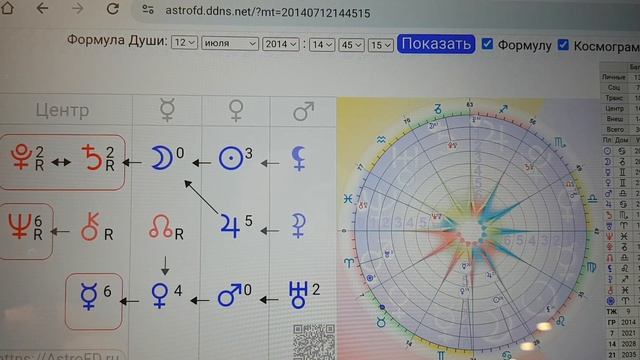Click the Capricorn sign on chart rim
The width and height of the screenshot is (640, 360).
pyautogui.click(x=438, y=109)
